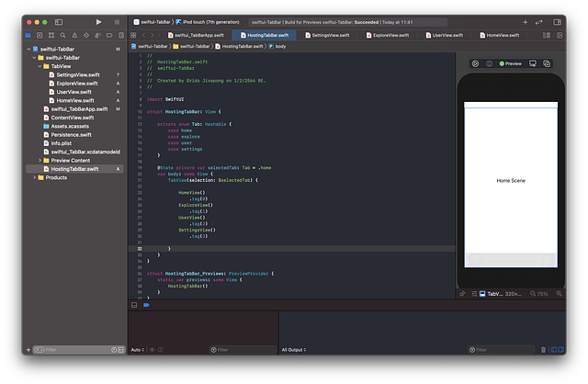This screenshot has height=384, width=588.
Task: Open canvas adjust settings icon
Action: point(474,294)
